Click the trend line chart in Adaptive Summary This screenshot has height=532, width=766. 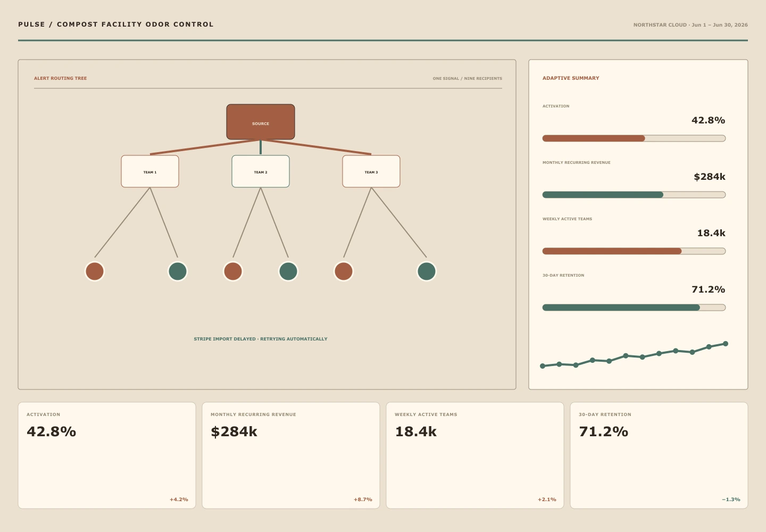(634, 355)
